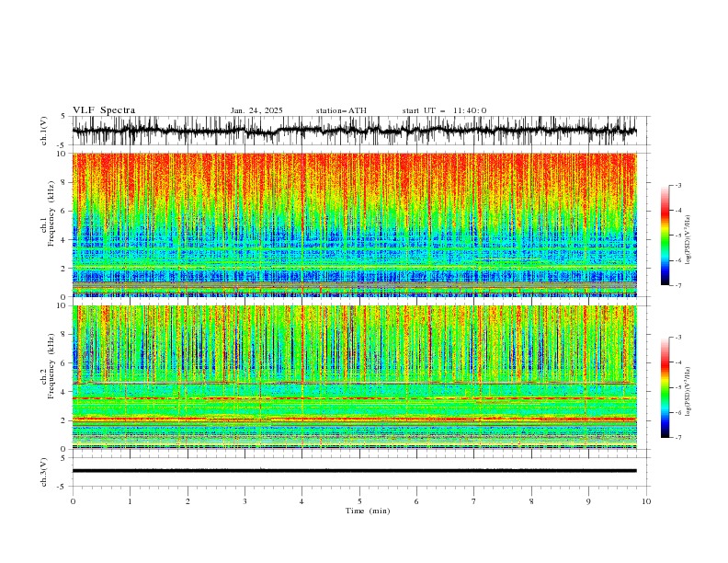Click the "ch.3(V)" axis label
Image resolution: width=728 pixels, height=563 pixels.
(44, 472)
